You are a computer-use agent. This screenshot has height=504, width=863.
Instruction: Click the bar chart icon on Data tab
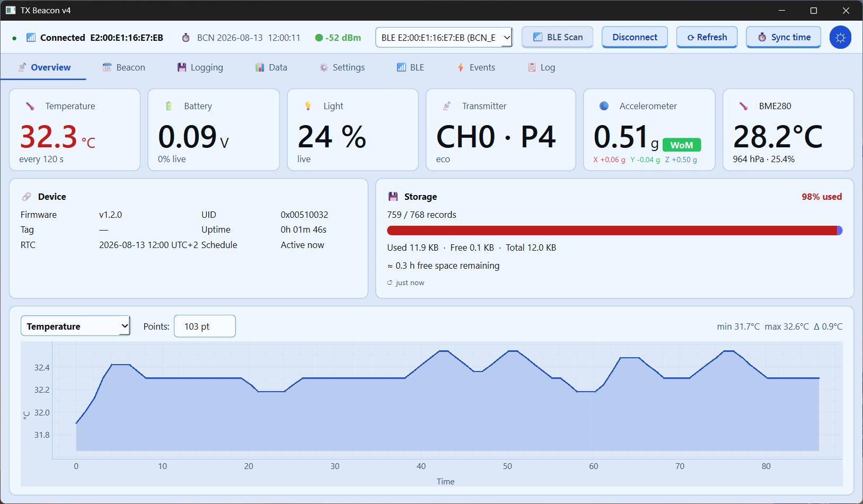pyautogui.click(x=260, y=67)
